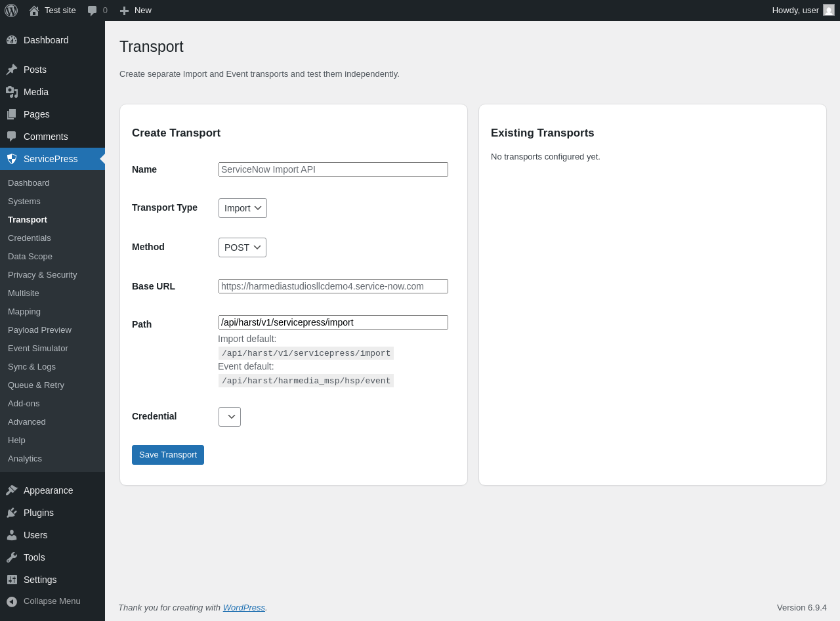Expand the Credential dropdown
840x621 pixels.
tap(230, 417)
